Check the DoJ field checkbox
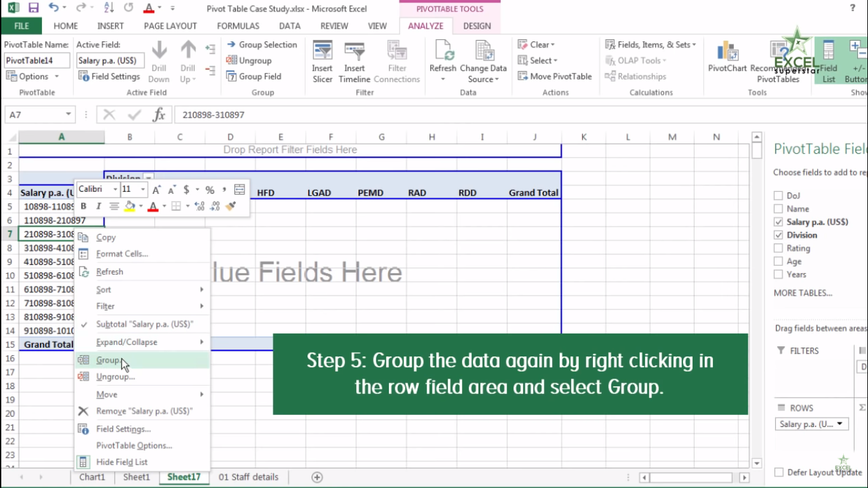Viewport: 868px width, 488px height. [x=778, y=196]
